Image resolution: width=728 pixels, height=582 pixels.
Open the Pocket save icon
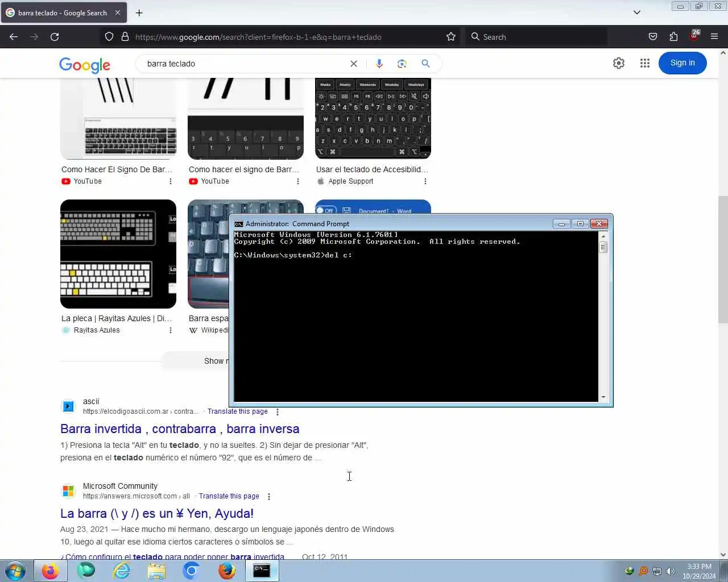653,37
